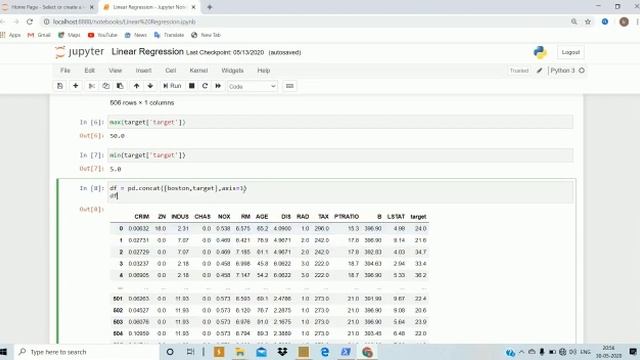Open the cell type dropdown showing Code
The height and width of the screenshot is (360, 640).
252,87
